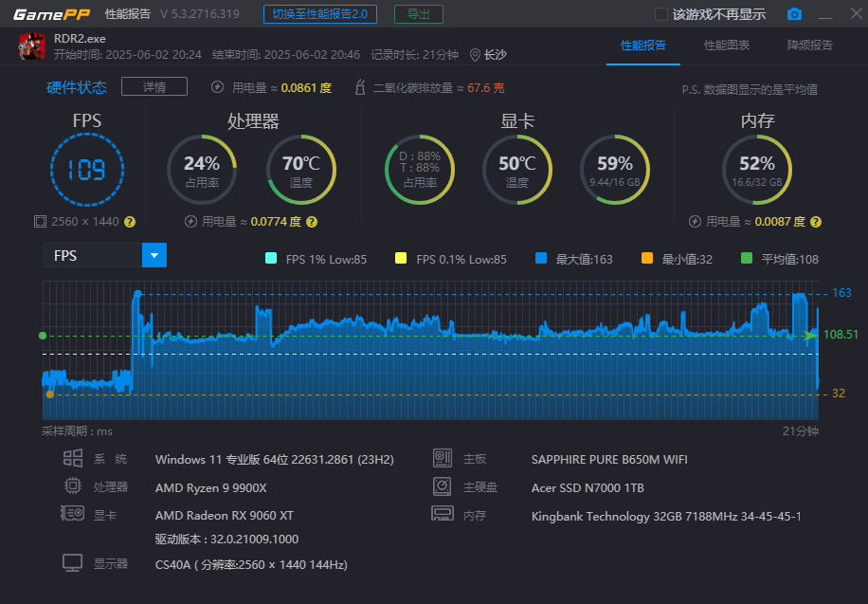Viewport: 868px width, 604px height.
Task: Switch to the 性能报告 tab
Action: 643,46
